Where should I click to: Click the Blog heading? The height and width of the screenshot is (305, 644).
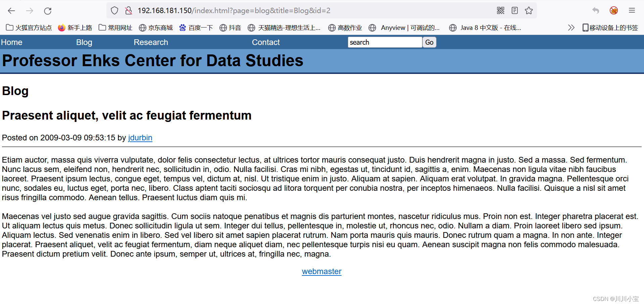pos(15,91)
